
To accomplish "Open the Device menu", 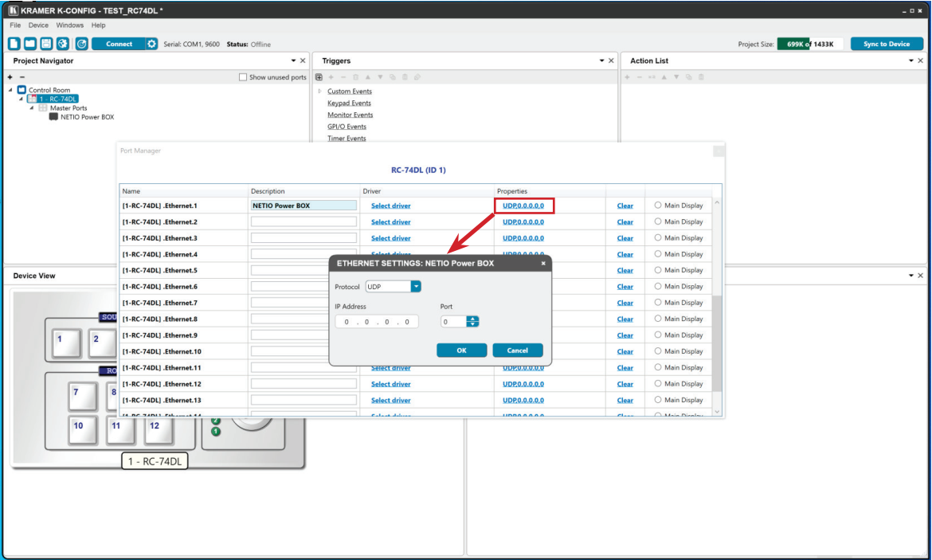I will click(38, 25).
